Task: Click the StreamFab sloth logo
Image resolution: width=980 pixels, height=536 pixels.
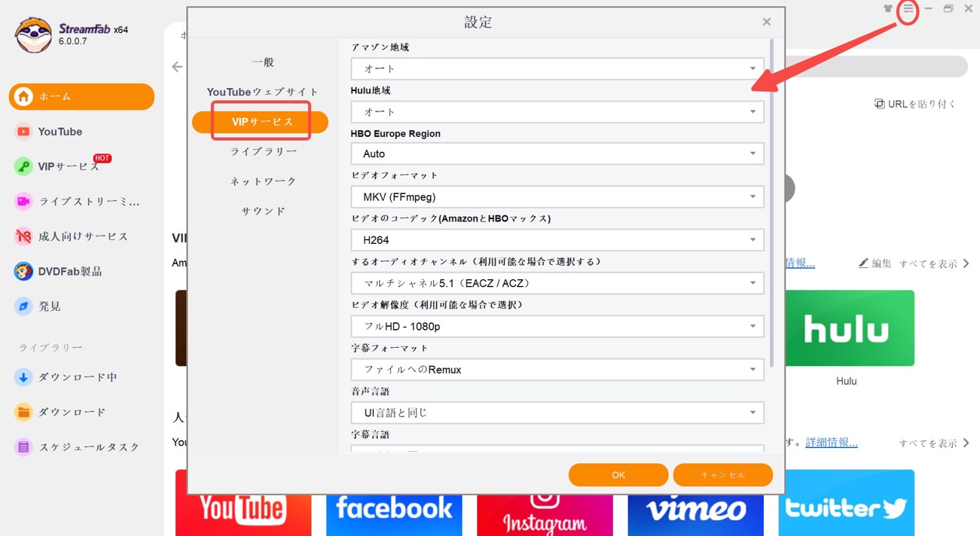Action: tap(34, 35)
